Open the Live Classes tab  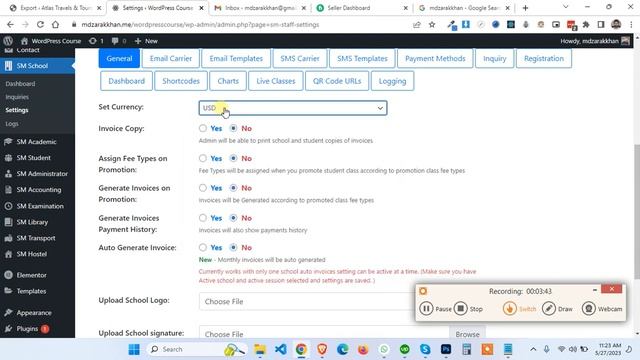coord(276,81)
